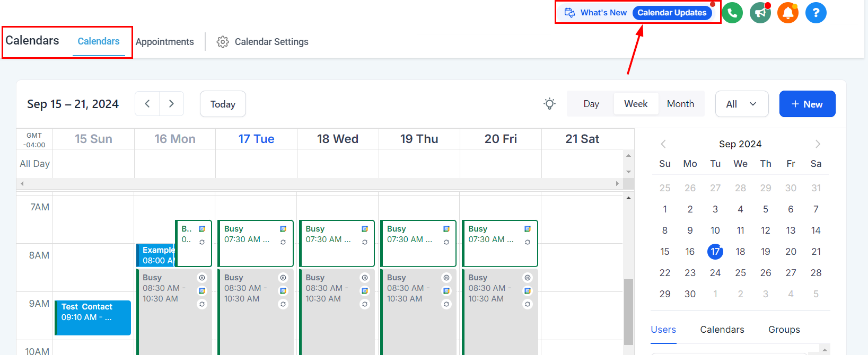Select date 30 in mini calendar
The width and height of the screenshot is (868, 355).
[x=690, y=294]
